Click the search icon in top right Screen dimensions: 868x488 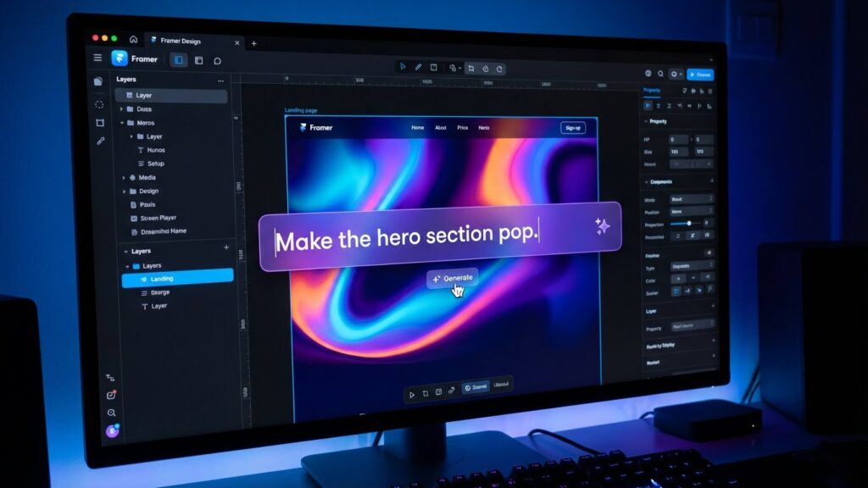coord(660,74)
